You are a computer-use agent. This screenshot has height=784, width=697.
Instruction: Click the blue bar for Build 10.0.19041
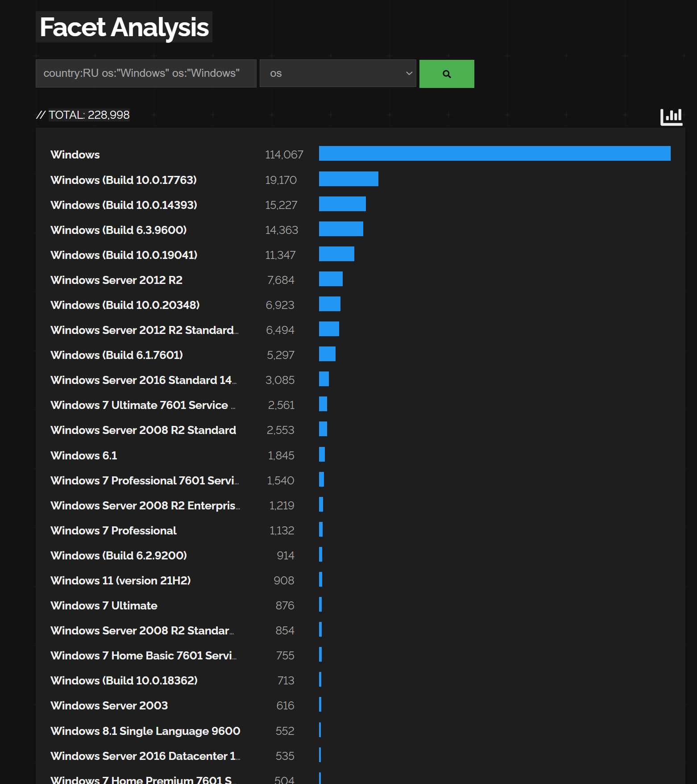(336, 254)
